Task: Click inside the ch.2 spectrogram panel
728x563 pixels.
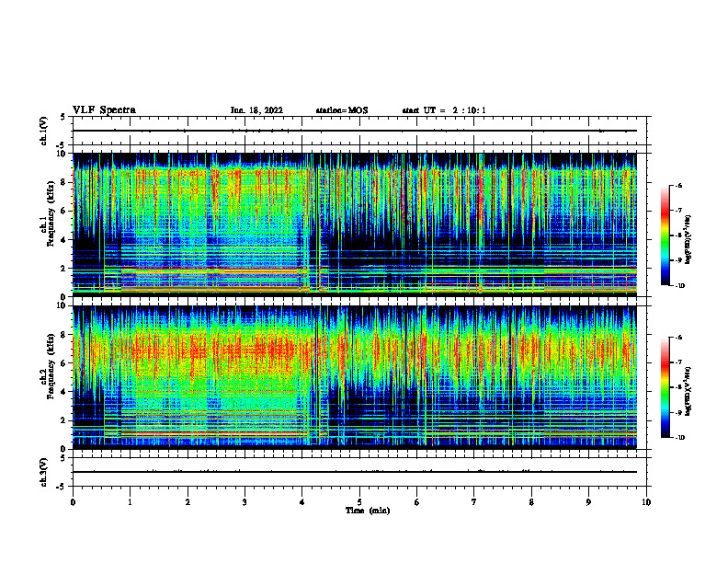Action: point(355,377)
